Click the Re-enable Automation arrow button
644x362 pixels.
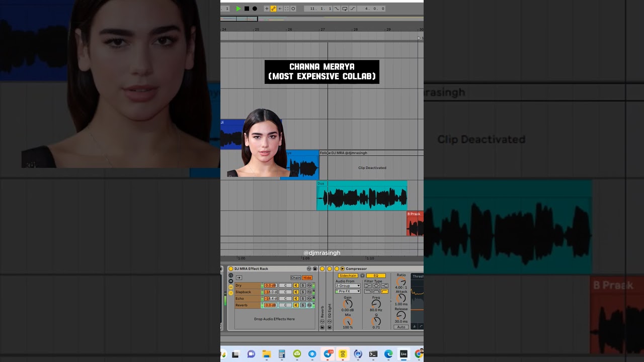click(x=280, y=9)
